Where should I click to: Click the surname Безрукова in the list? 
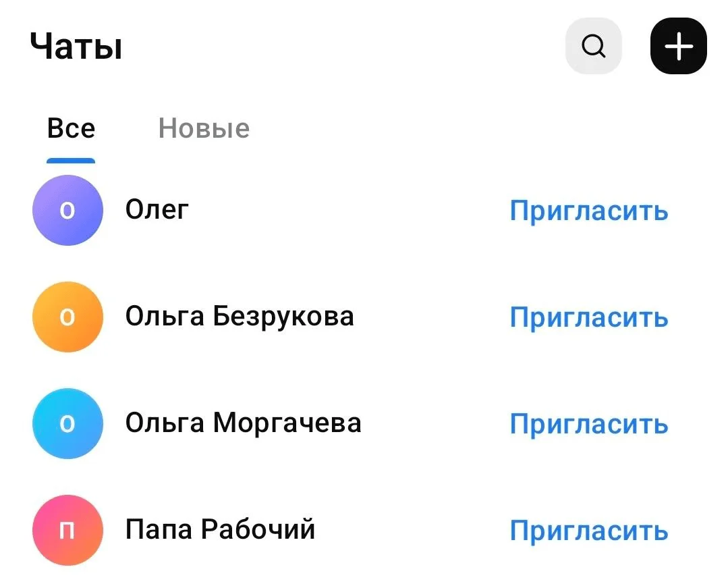pos(283,317)
